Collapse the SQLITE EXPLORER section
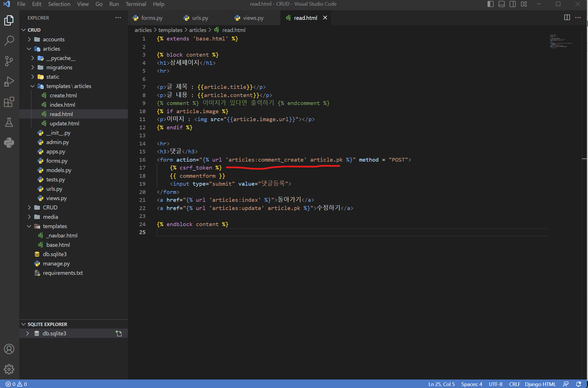 (x=23, y=324)
